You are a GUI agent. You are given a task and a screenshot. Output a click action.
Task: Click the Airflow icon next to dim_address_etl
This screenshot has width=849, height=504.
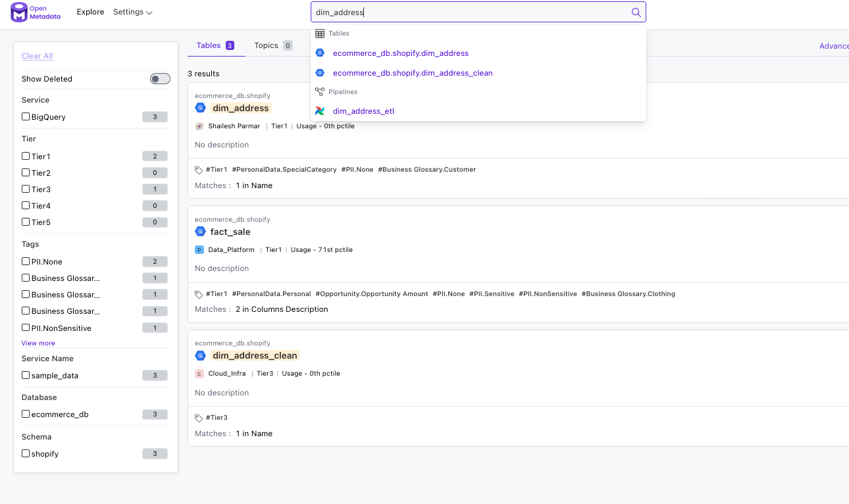coord(320,111)
